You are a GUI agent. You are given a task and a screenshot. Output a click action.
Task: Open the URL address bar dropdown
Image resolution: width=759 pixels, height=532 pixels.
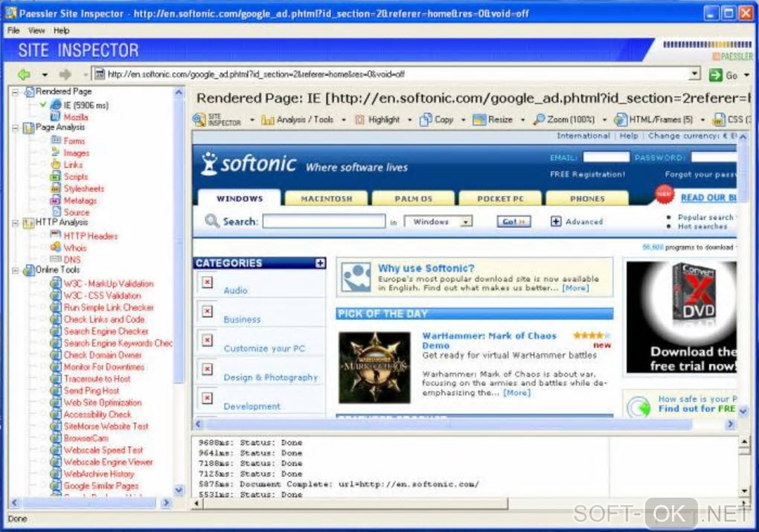(x=694, y=74)
